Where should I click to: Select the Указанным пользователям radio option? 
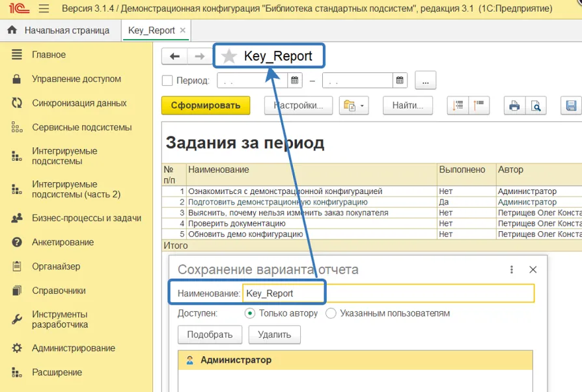pos(331,313)
